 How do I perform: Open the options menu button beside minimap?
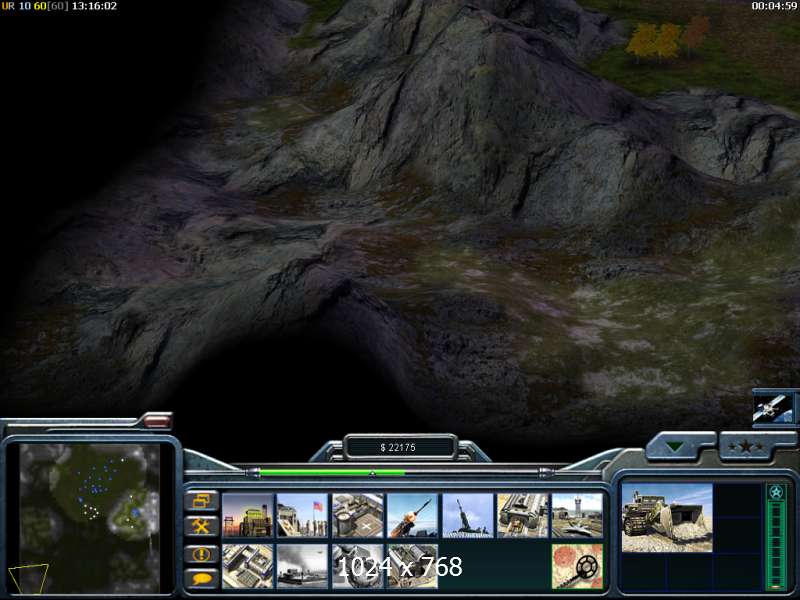click(x=201, y=501)
